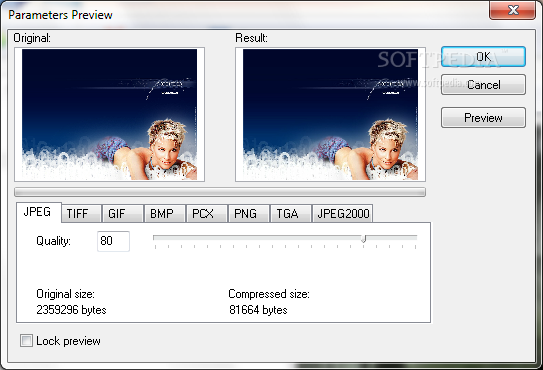Click the Preview button
Viewport: 543px width, 370px height.
483,118
